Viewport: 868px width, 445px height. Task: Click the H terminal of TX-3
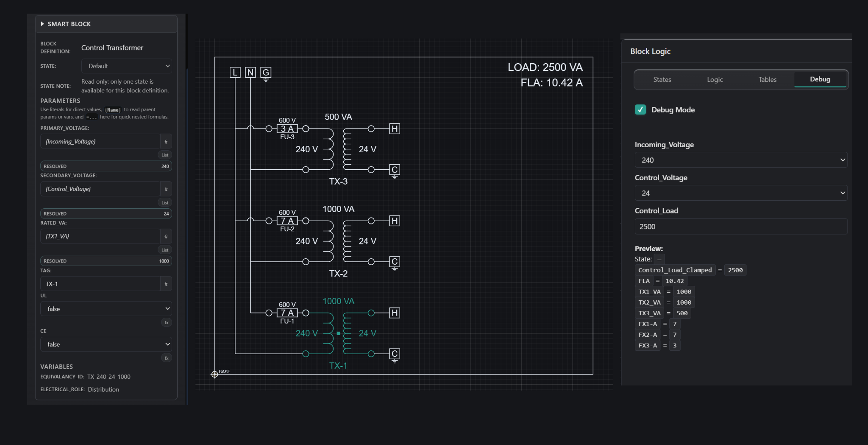point(395,129)
